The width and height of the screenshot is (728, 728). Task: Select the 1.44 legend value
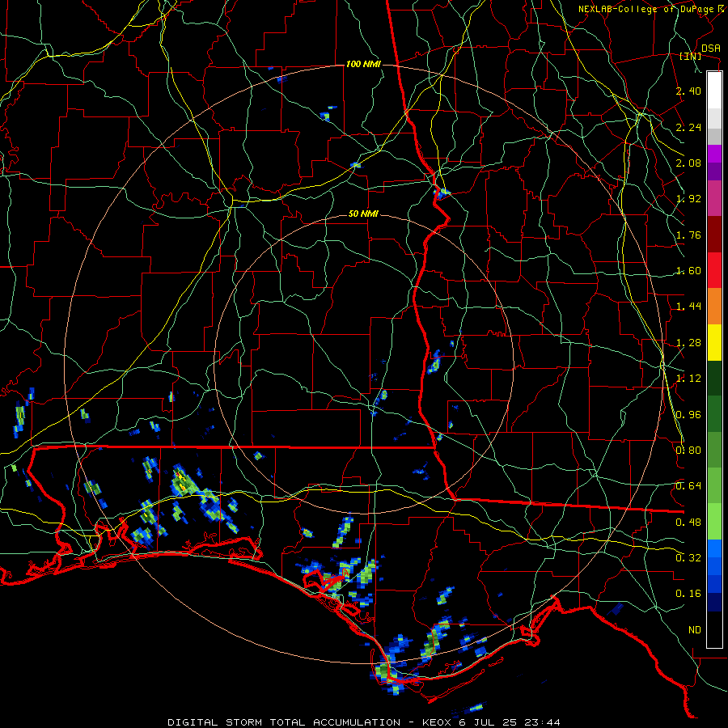click(x=688, y=307)
